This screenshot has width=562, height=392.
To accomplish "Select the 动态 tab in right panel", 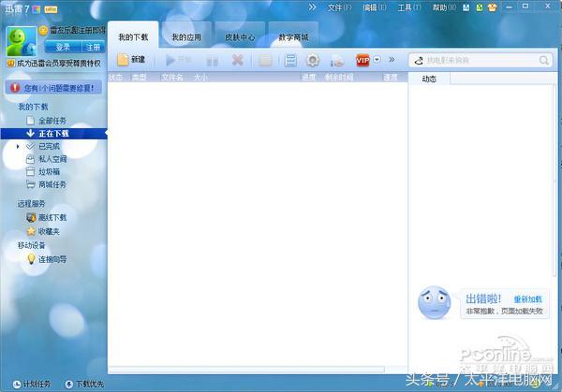I will click(429, 79).
